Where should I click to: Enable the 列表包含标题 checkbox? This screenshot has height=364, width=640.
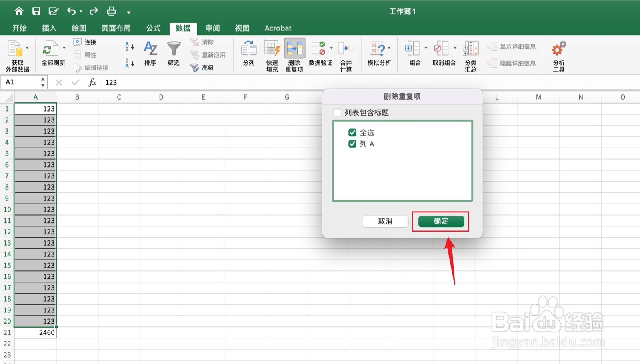(337, 112)
